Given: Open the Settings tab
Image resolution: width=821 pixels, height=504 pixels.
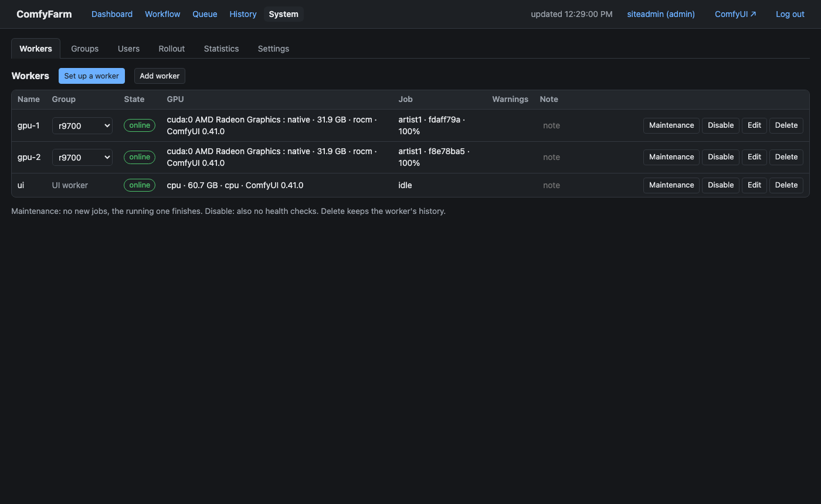Looking at the screenshot, I should click(273, 49).
